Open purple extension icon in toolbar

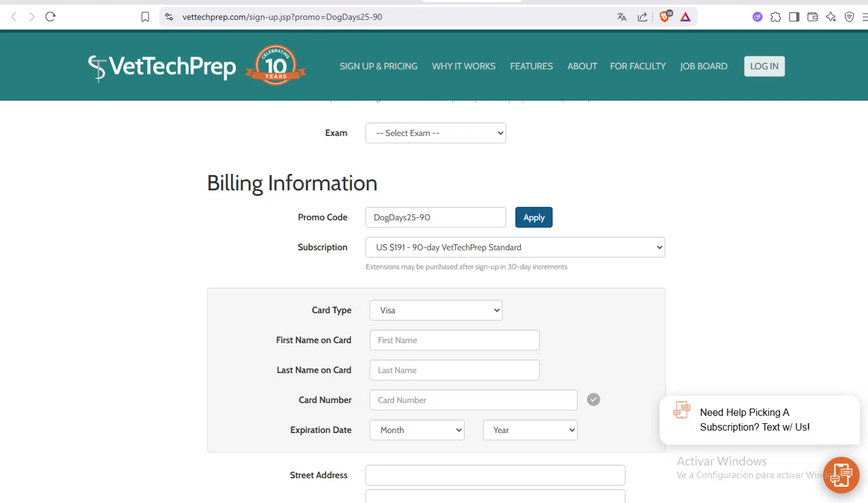pyautogui.click(x=757, y=17)
